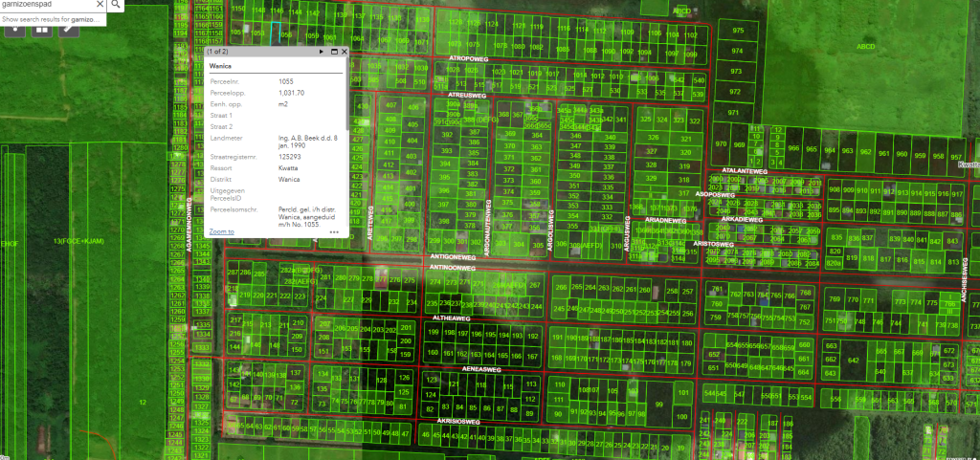Open popup more options ellipsis menu
The image size is (980, 460).
333,232
